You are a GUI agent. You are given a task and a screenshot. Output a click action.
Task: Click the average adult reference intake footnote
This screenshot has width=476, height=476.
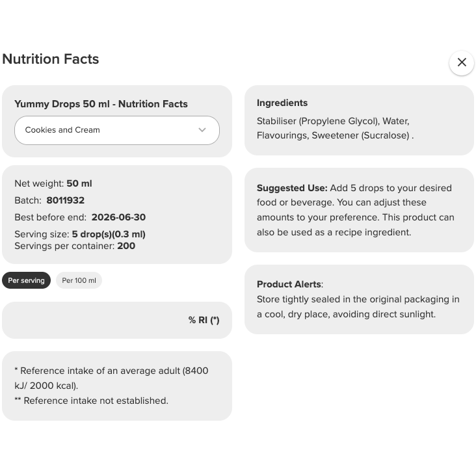(x=111, y=378)
